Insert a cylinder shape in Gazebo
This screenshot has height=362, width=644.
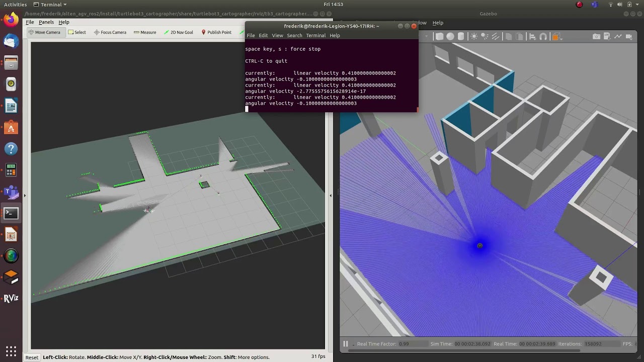[461, 36]
